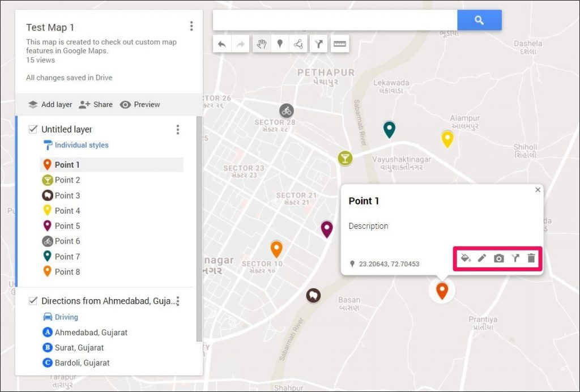Click the orange marker near Sector 10
The height and width of the screenshot is (392, 580).
pyautogui.click(x=276, y=249)
